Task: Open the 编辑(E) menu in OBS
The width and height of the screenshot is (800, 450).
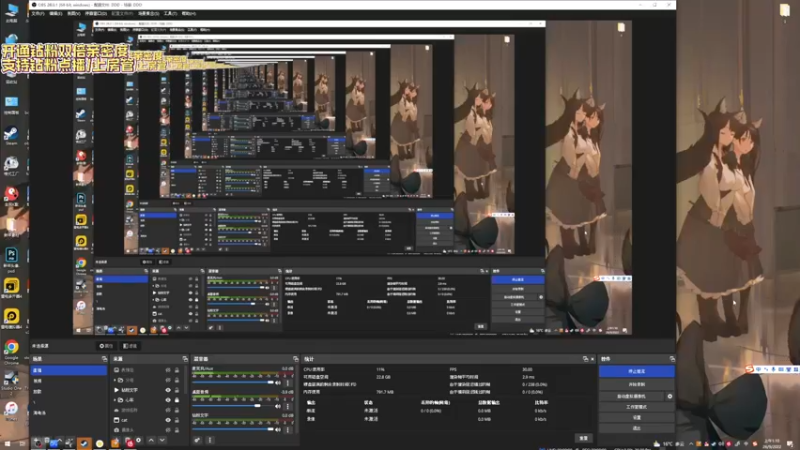Action: click(x=56, y=13)
